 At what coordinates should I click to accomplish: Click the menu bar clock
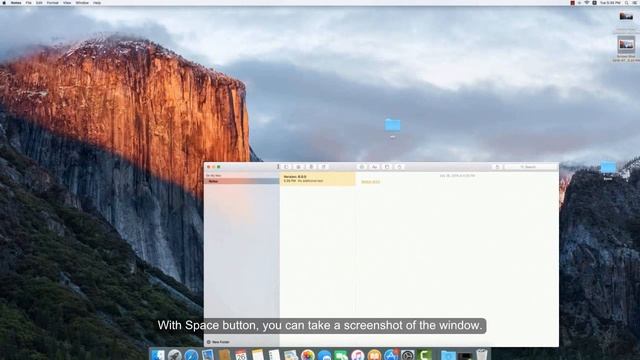click(610, 2)
